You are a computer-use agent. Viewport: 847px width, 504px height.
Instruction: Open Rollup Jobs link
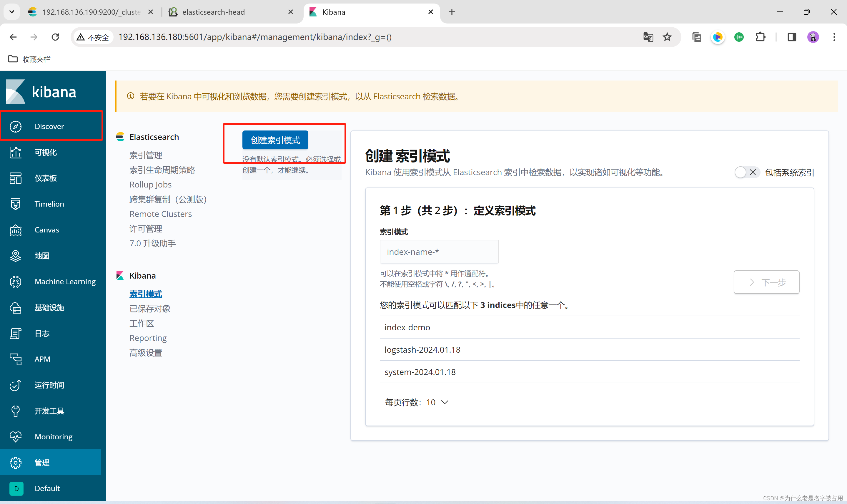(x=150, y=185)
